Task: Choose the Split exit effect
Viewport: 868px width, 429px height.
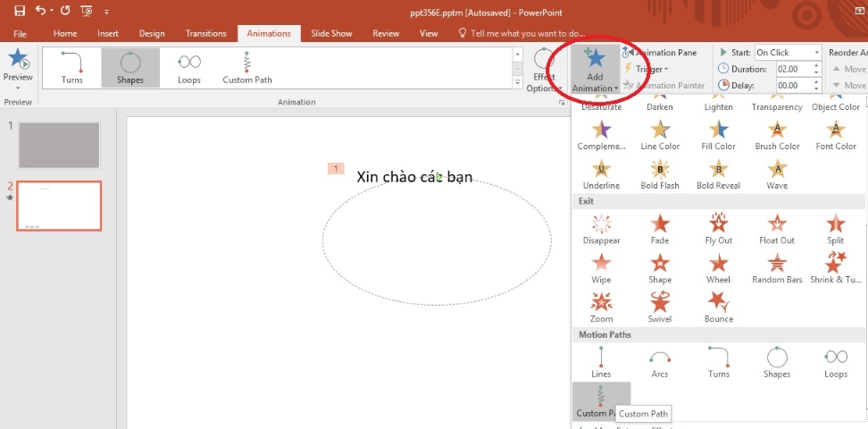Action: pyautogui.click(x=835, y=229)
